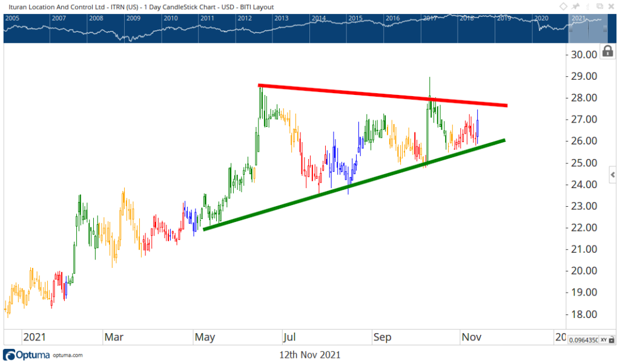Edit the 0.096435 scale value field
Screen dimensions: 620x364
(583, 340)
